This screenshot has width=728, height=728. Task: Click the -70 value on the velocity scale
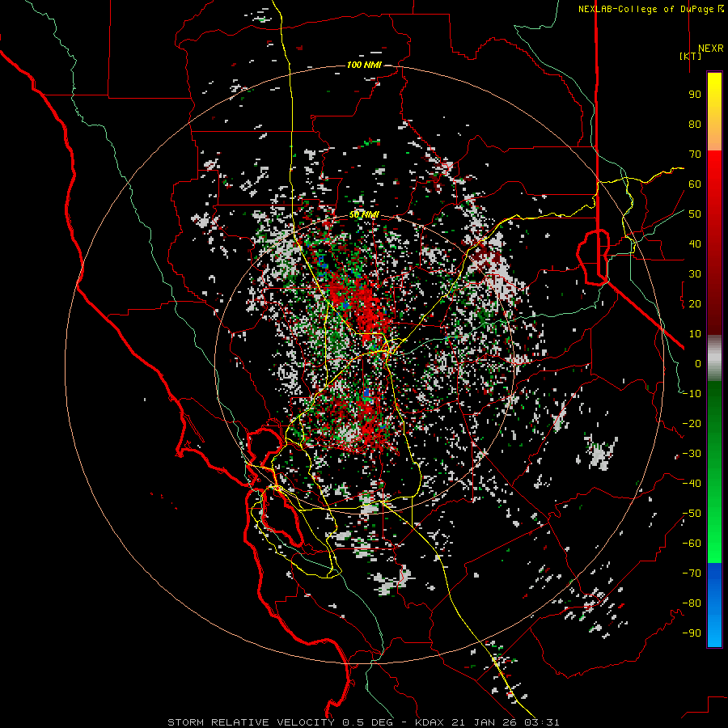click(692, 574)
